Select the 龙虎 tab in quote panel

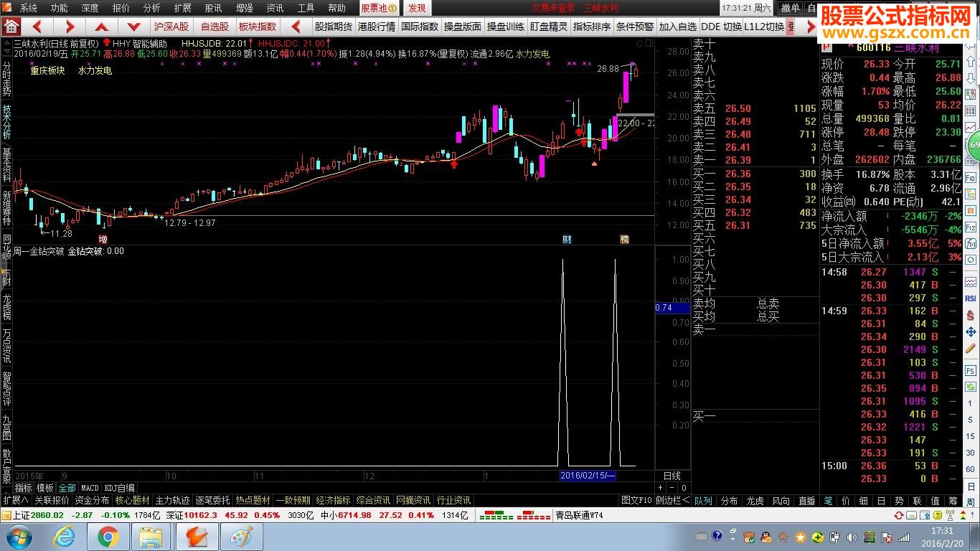coord(755,500)
